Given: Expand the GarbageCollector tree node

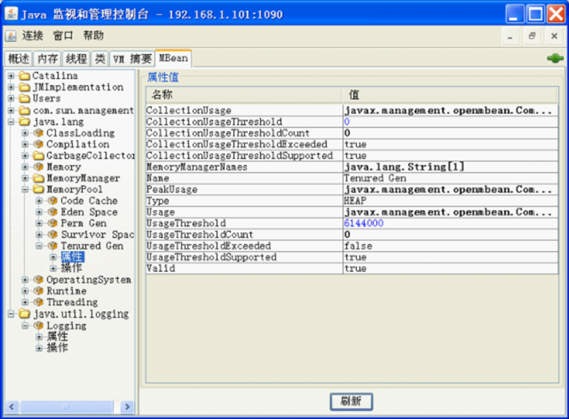Looking at the screenshot, I should pyautogui.click(x=25, y=156).
